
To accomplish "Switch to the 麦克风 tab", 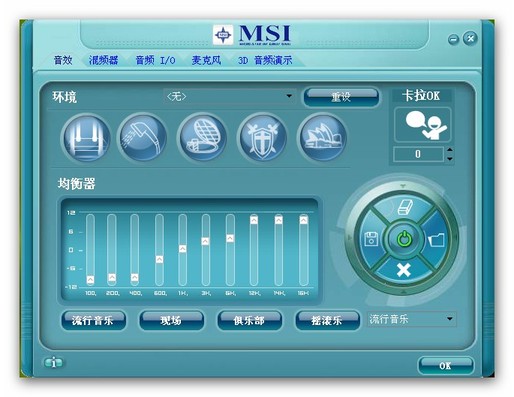I will coord(206,60).
